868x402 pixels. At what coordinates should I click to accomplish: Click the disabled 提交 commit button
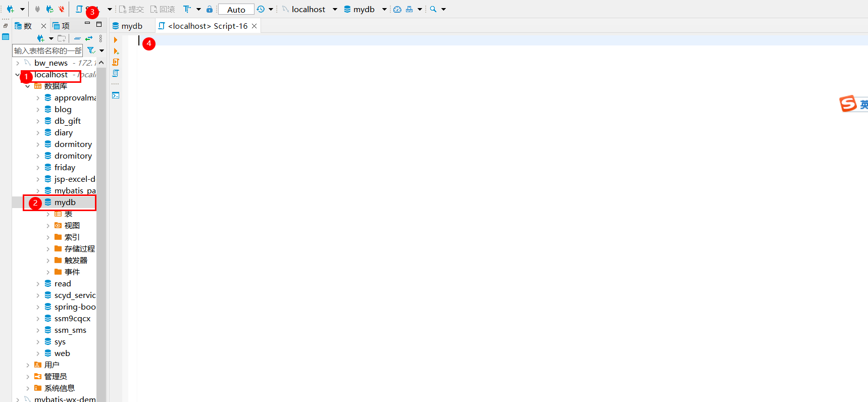pyautogui.click(x=132, y=9)
